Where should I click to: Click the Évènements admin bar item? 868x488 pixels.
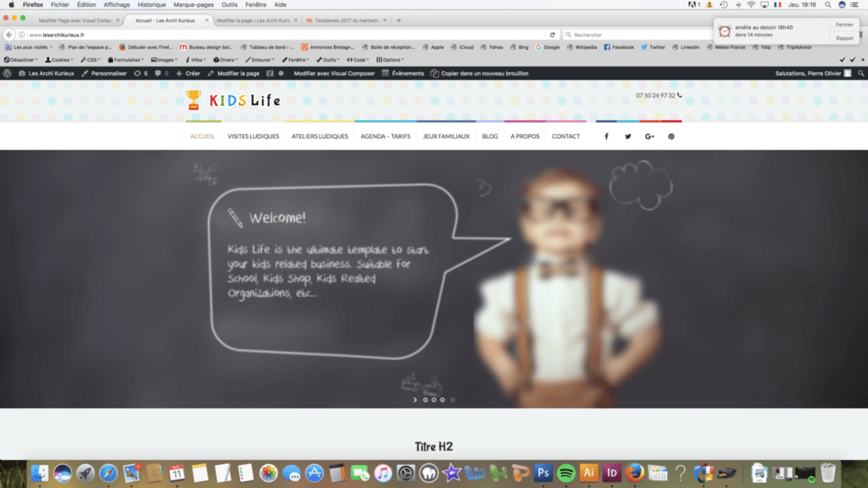point(403,73)
